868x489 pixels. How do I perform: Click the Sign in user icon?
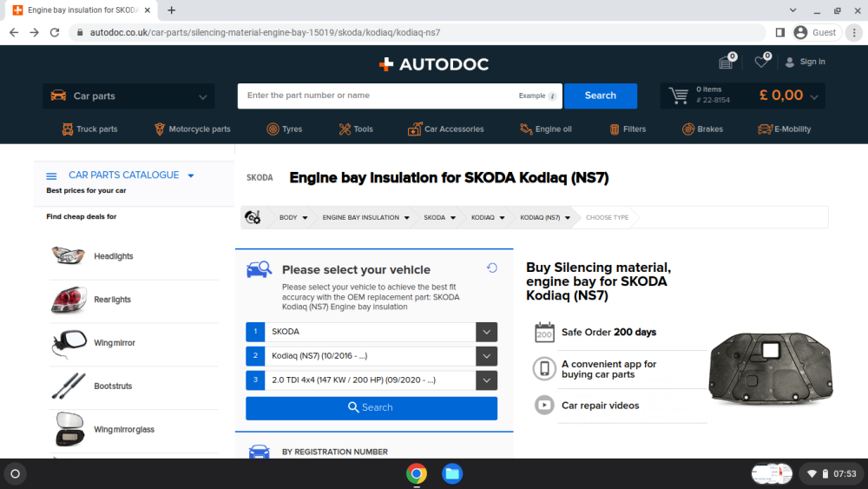pyautogui.click(x=790, y=62)
